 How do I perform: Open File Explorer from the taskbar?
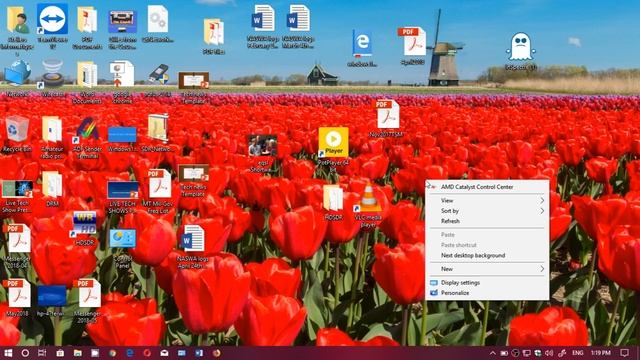click(x=78, y=353)
